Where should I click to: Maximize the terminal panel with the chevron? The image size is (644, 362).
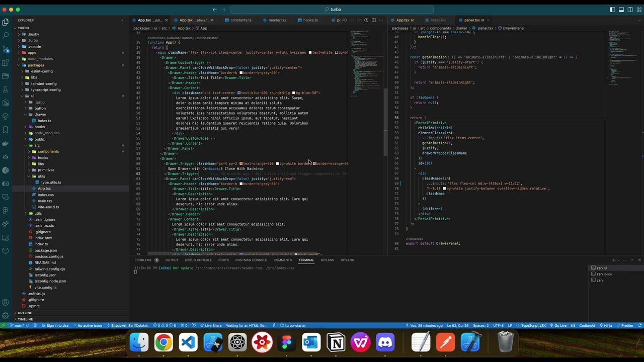point(632,260)
